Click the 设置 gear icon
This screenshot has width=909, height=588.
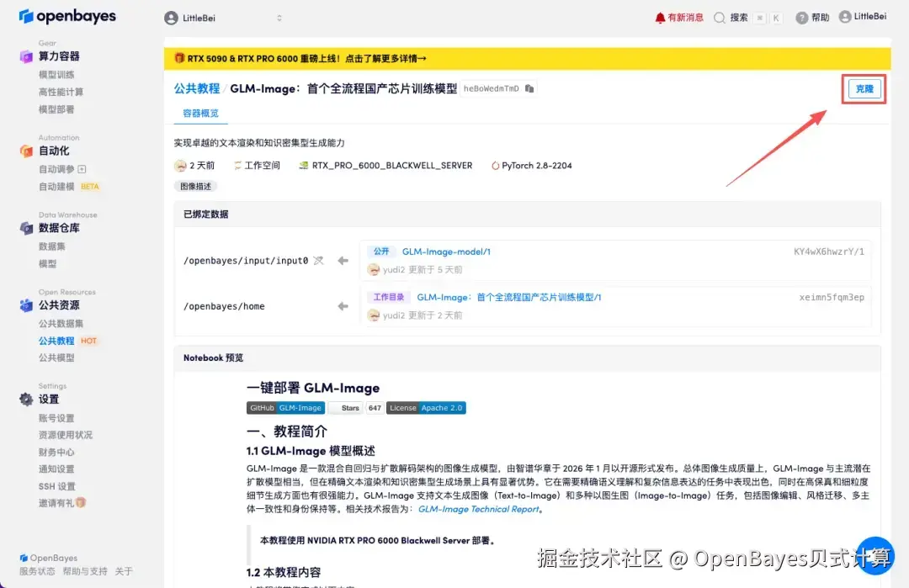26,399
